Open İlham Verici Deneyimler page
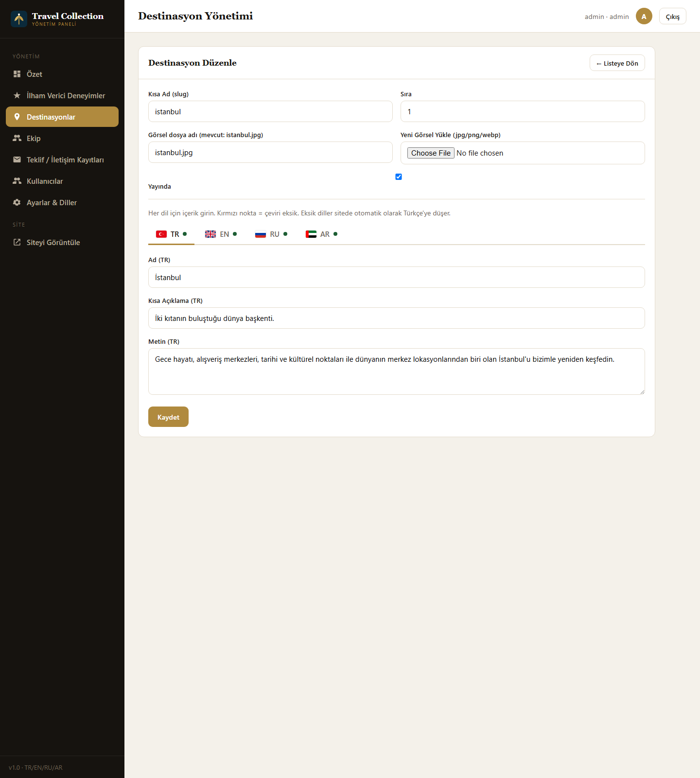Viewport: 700px width, 778px height. point(62,95)
